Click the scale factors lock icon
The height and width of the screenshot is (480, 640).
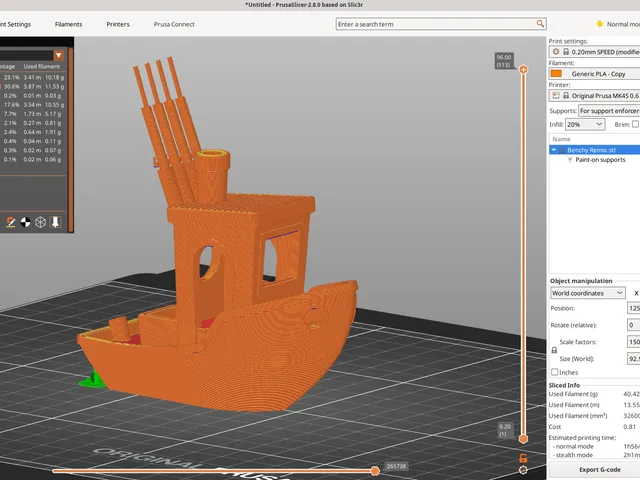554,350
